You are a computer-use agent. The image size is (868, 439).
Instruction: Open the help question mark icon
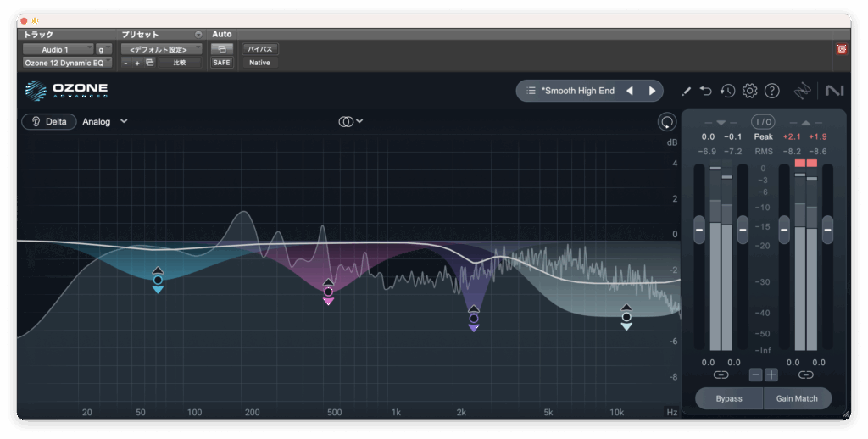click(771, 91)
